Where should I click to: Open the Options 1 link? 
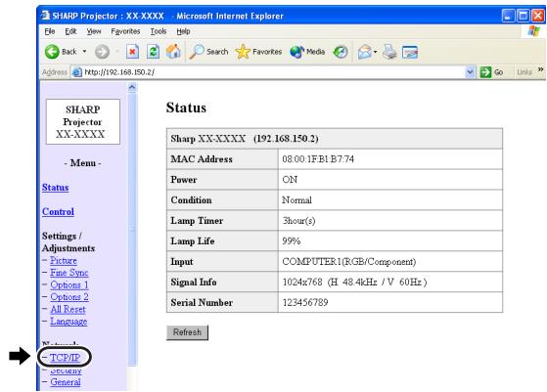coord(69,284)
